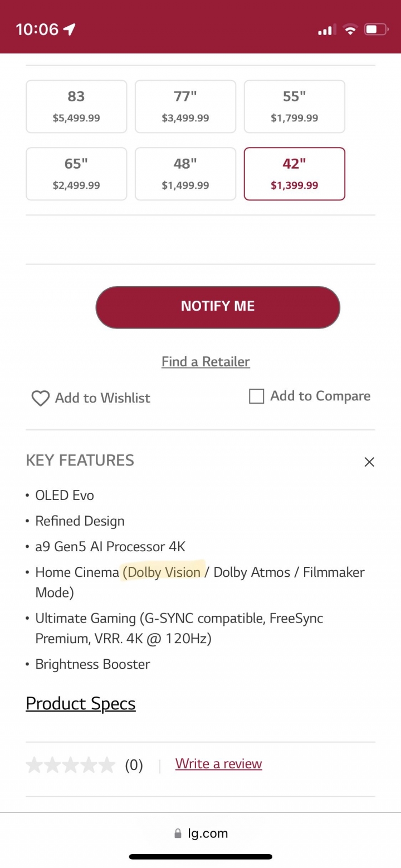The width and height of the screenshot is (401, 868).
Task: Select the 42" size for $1,399.99
Action: pos(295,174)
